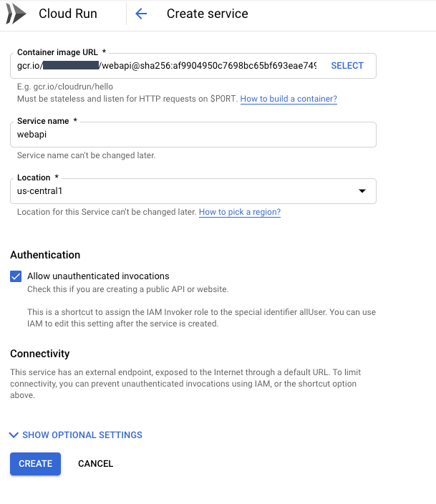Image resolution: width=436 pixels, height=504 pixels.
Task: Click the 'Service name can't be changed later' hint
Action: coord(86,155)
